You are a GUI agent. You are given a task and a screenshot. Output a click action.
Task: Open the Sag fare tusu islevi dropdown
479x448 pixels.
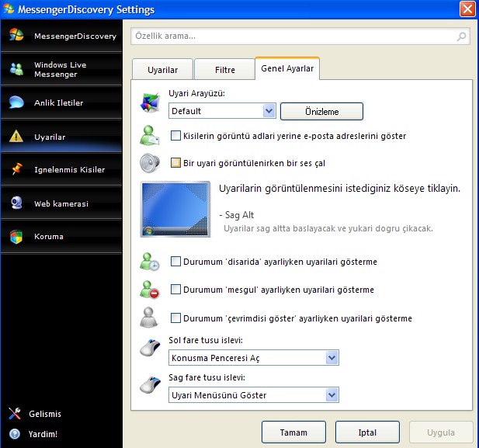click(x=254, y=395)
